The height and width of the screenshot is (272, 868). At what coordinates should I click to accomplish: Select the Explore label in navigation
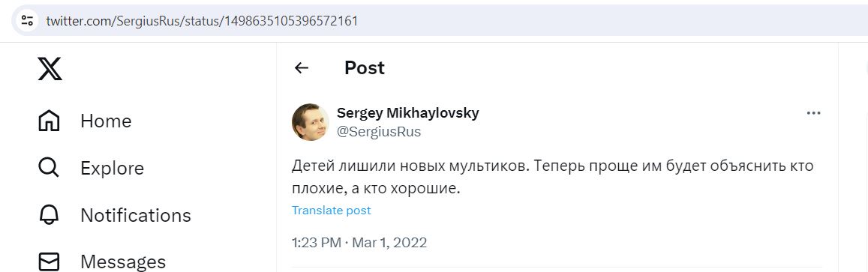112,168
